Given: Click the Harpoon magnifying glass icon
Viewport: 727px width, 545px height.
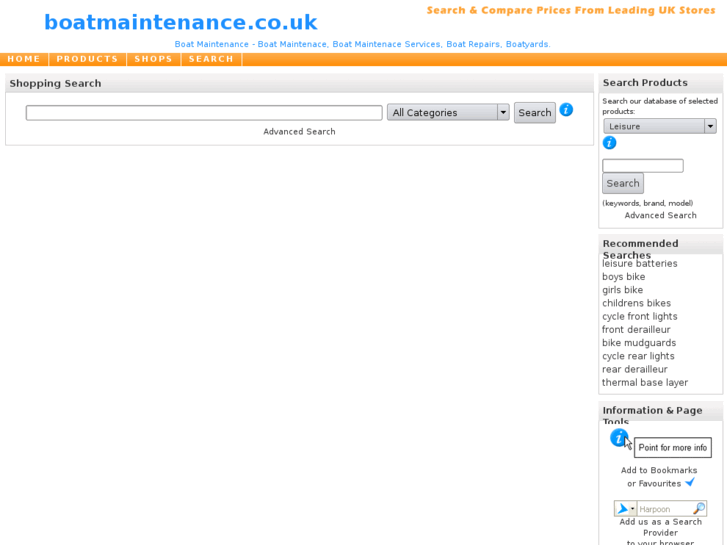Looking at the screenshot, I should click(x=699, y=509).
